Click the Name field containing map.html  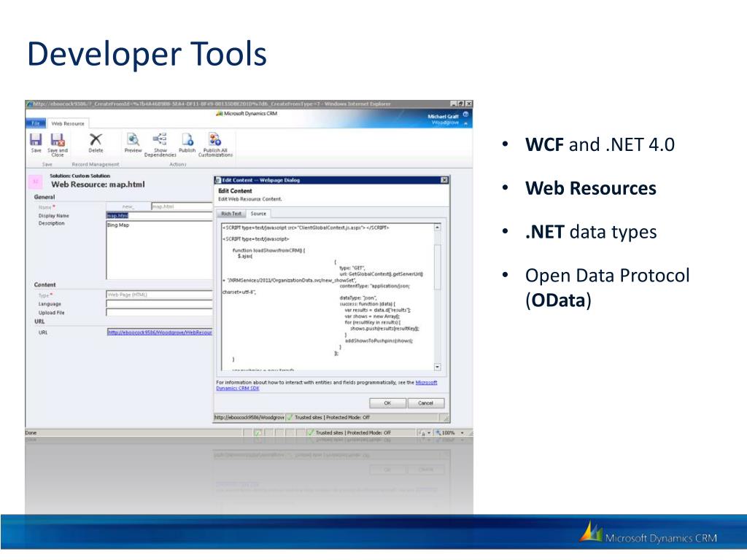click(x=182, y=206)
